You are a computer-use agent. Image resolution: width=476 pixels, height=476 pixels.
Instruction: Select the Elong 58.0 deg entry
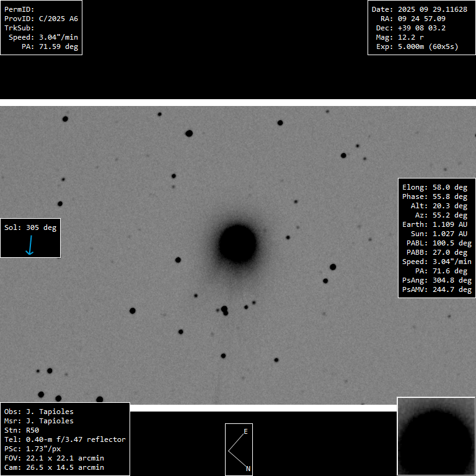pyautogui.click(x=434, y=187)
